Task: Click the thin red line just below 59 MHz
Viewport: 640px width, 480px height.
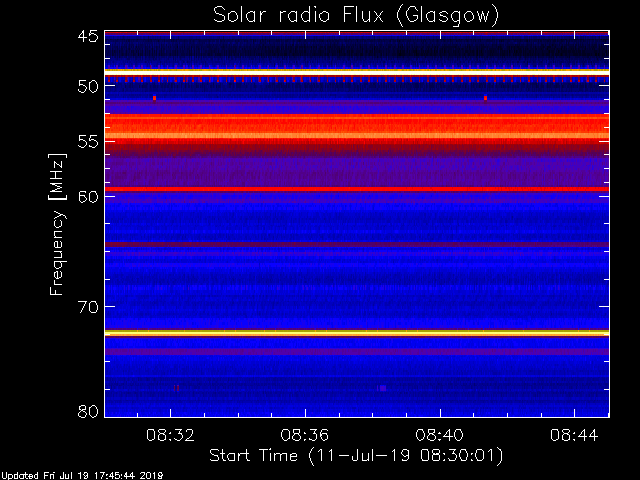Action: (x=357, y=189)
